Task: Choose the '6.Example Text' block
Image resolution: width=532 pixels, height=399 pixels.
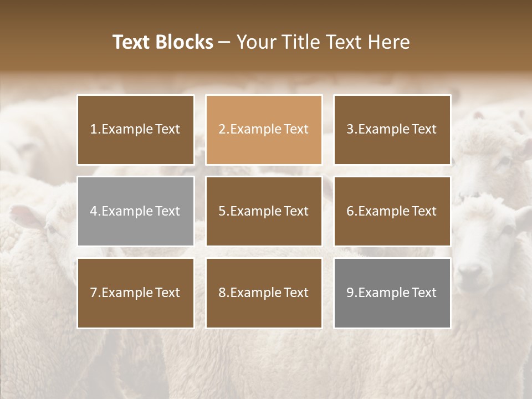Action: [x=392, y=211]
